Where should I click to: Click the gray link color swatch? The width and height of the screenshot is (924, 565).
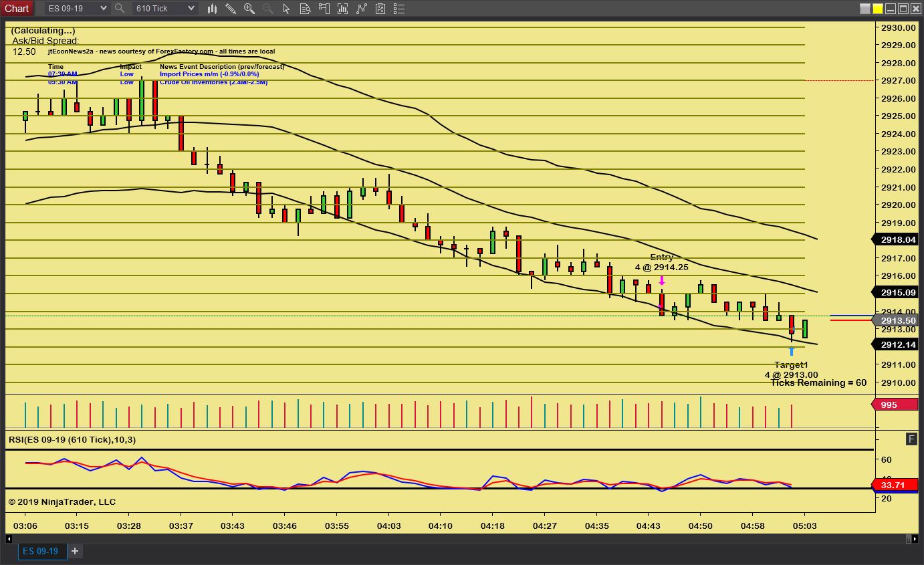click(x=865, y=9)
